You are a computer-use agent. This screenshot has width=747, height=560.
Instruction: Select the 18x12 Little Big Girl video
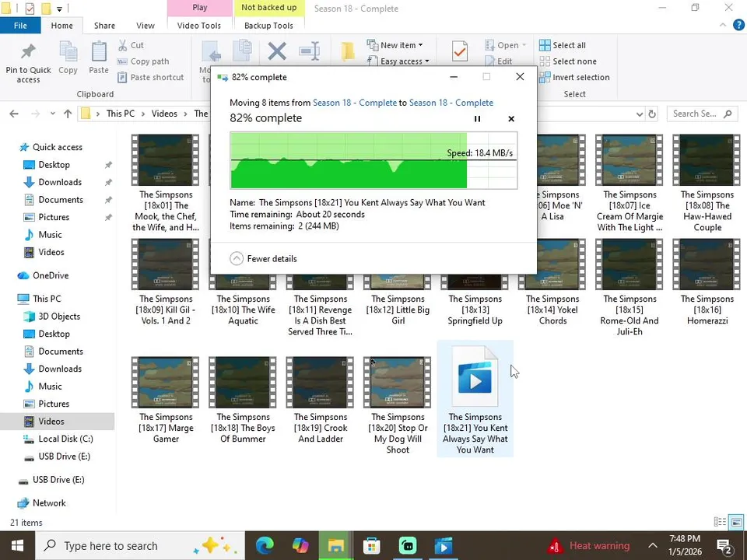398,301
